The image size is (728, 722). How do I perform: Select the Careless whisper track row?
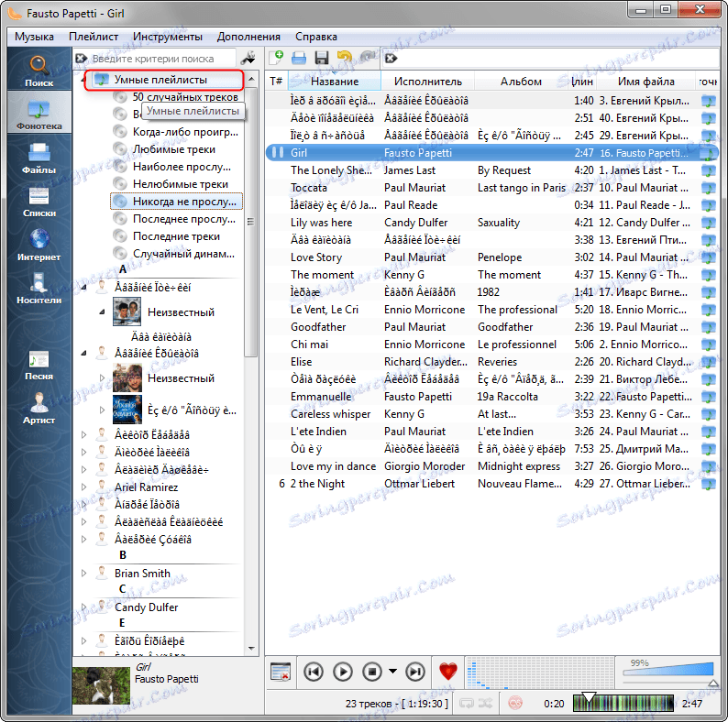pos(492,414)
